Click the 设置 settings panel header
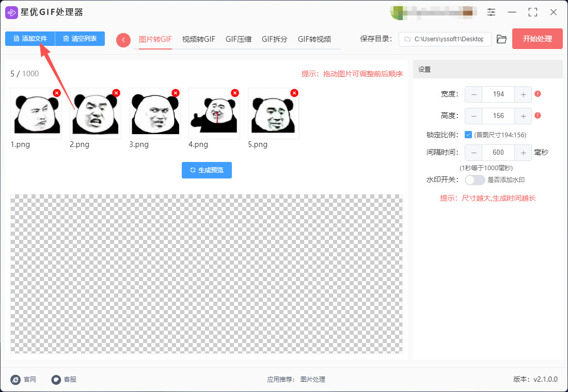 coord(487,70)
